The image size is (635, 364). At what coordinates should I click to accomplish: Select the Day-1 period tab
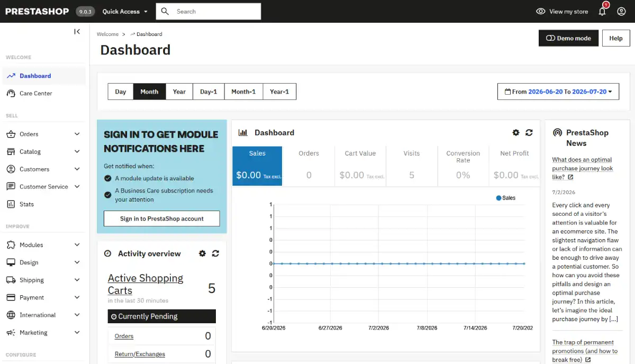(x=208, y=92)
